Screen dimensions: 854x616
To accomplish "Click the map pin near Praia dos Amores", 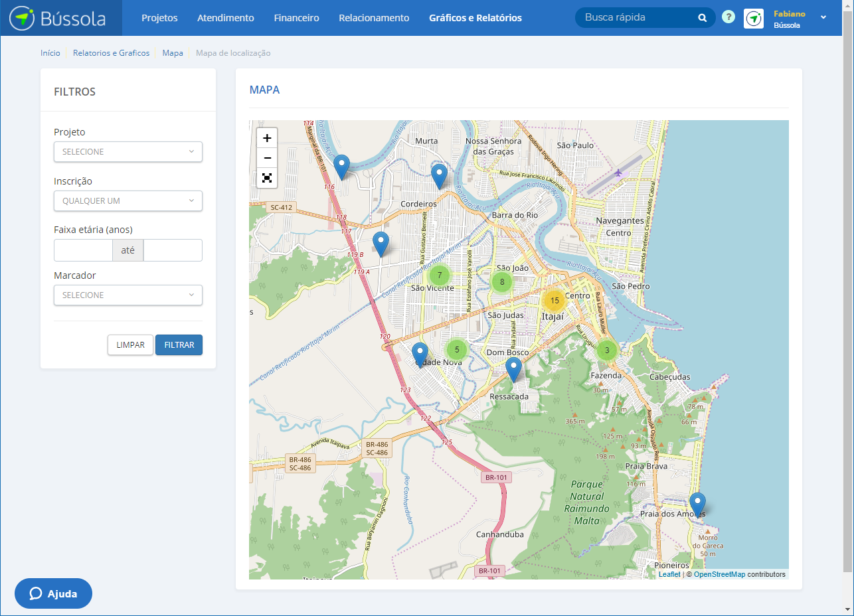I will click(697, 502).
